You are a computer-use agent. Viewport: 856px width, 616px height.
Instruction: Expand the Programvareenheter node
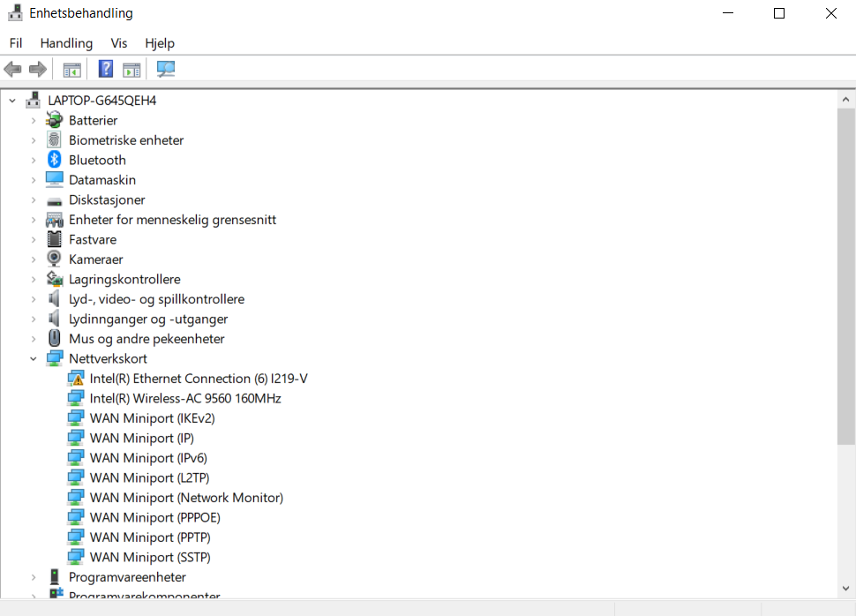34,577
